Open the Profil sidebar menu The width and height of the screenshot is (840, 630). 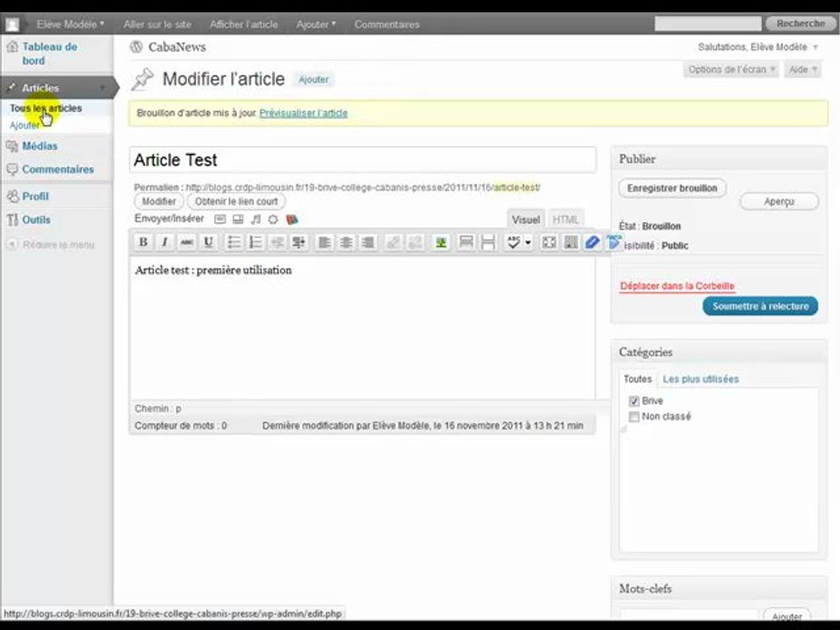(x=35, y=196)
